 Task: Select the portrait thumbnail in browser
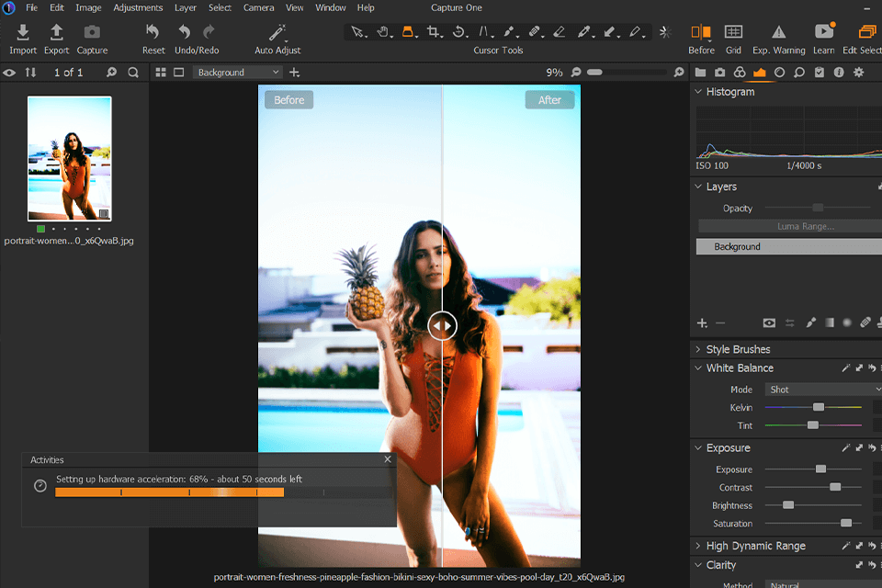(x=70, y=158)
